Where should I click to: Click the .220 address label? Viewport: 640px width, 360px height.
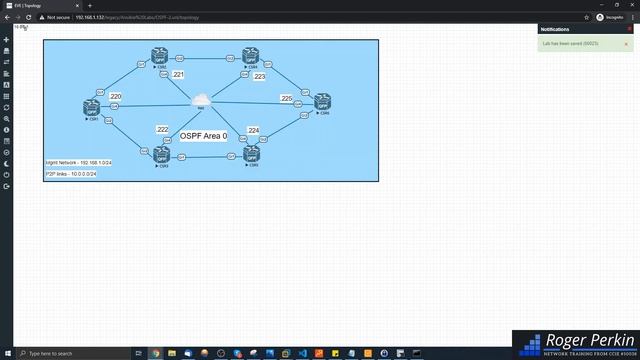pos(116,96)
